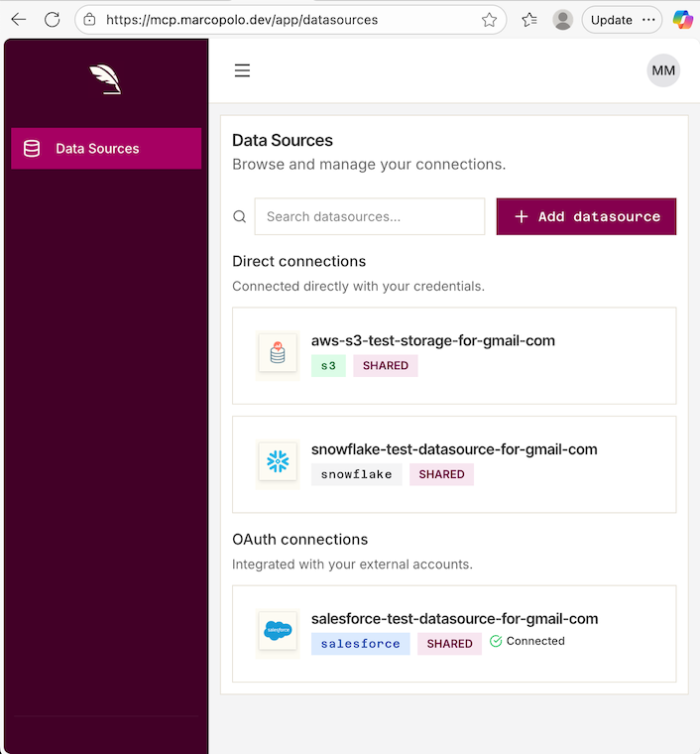Click the search magnifier icon
The height and width of the screenshot is (754, 700).
click(239, 216)
